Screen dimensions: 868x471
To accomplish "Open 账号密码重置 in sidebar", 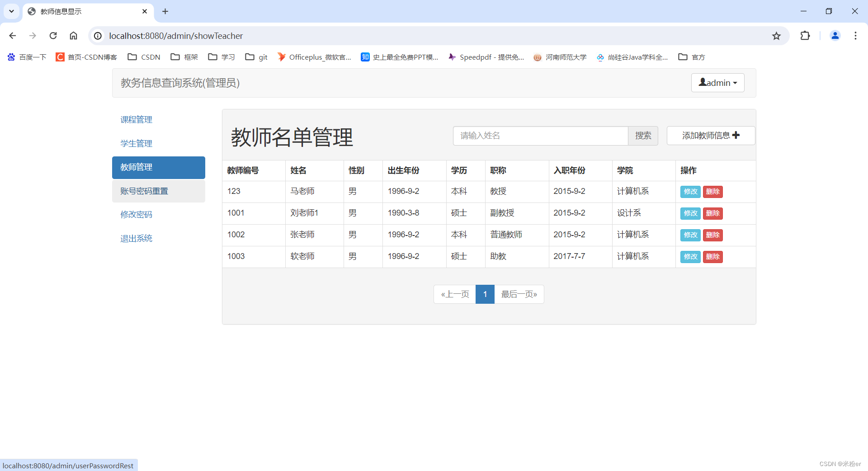I will (x=159, y=191).
